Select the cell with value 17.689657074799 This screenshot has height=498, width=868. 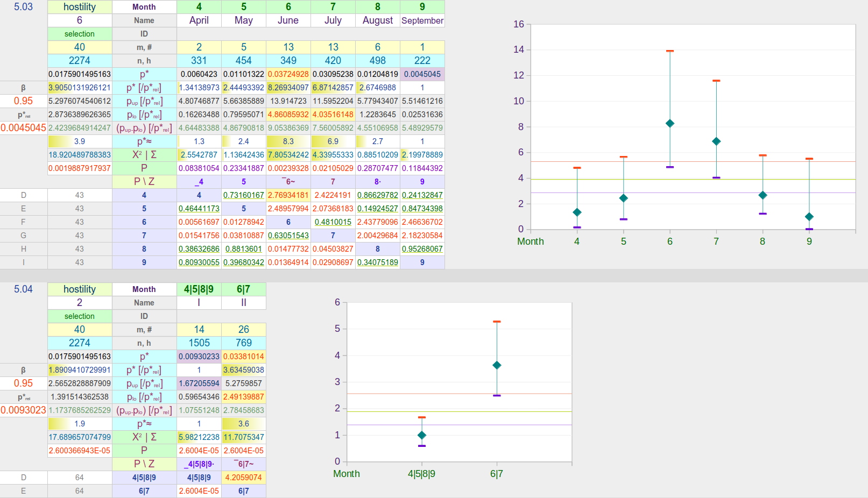click(80, 437)
